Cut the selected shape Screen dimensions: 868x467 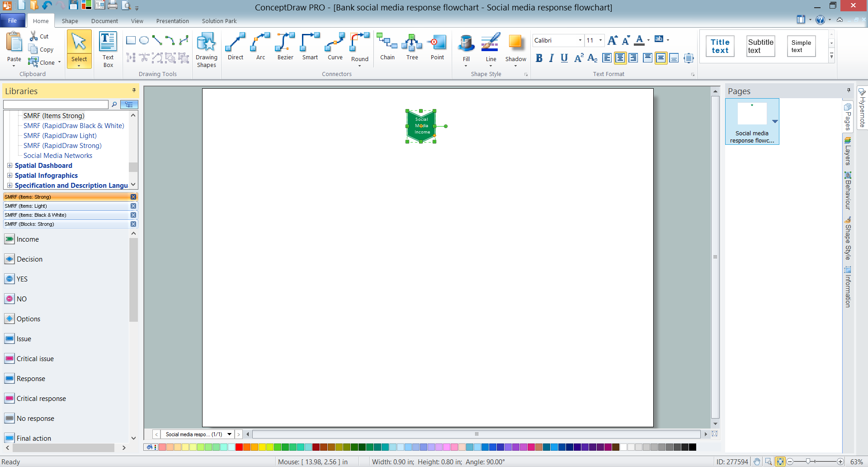39,36
